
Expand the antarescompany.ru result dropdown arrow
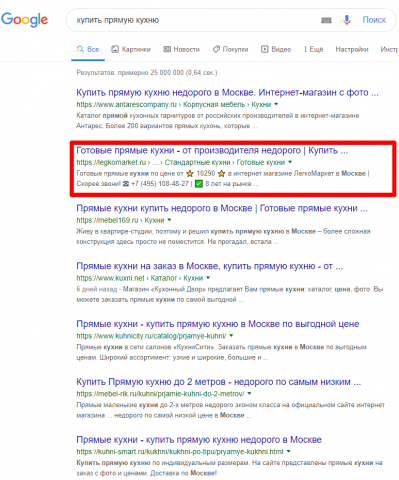coord(276,104)
